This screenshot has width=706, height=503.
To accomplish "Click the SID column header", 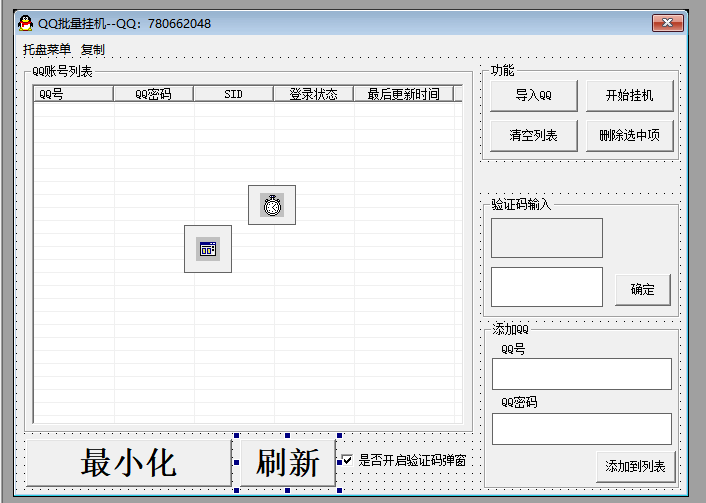I will (234, 94).
